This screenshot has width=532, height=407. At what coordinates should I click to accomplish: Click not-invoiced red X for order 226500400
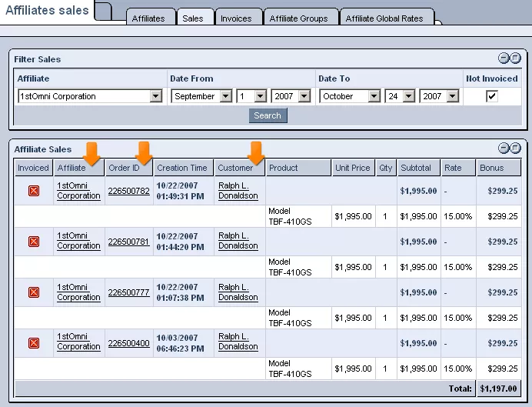34,343
